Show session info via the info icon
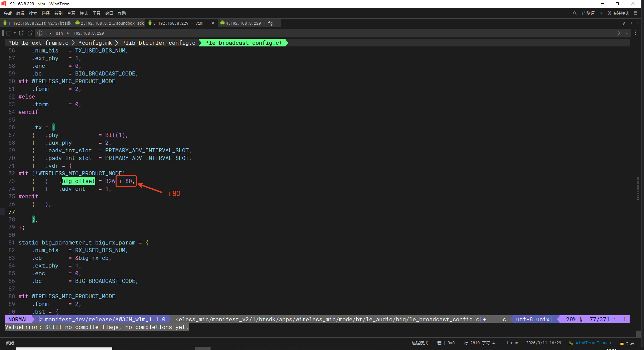The width and height of the screenshot is (644, 350). click(x=40, y=33)
